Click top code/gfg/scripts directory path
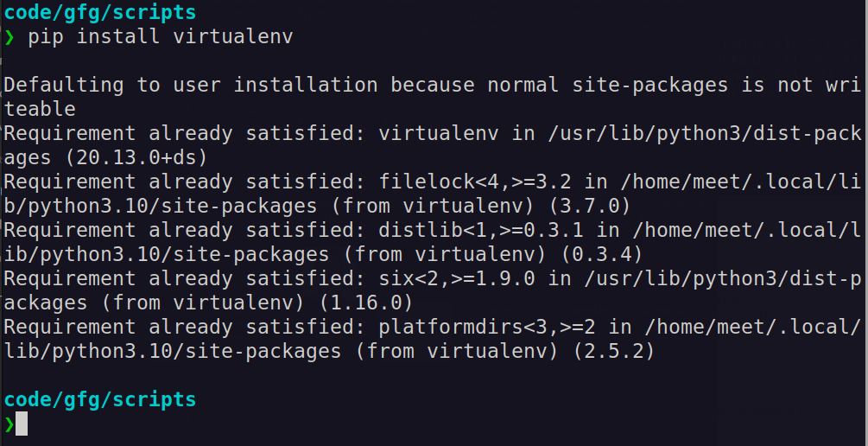868x446 pixels. [x=100, y=13]
